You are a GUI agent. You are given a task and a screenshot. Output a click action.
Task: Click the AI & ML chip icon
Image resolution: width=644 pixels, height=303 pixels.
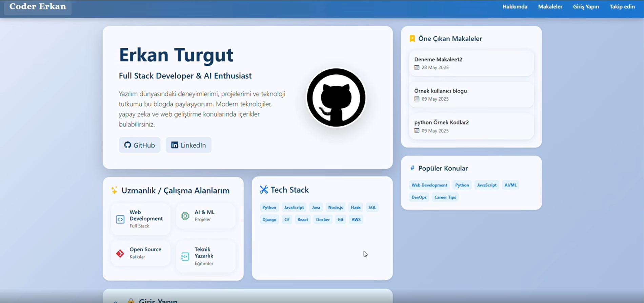pos(185,216)
